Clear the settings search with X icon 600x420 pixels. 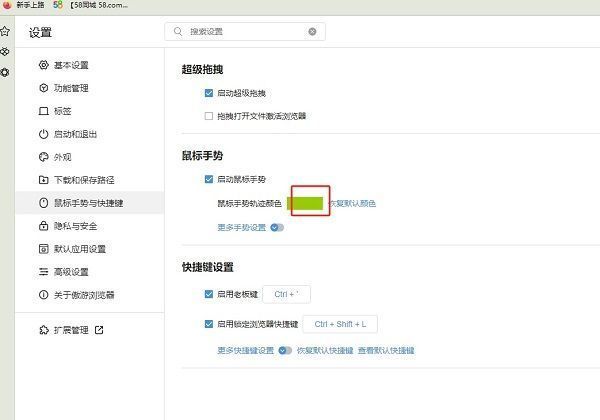(312, 31)
